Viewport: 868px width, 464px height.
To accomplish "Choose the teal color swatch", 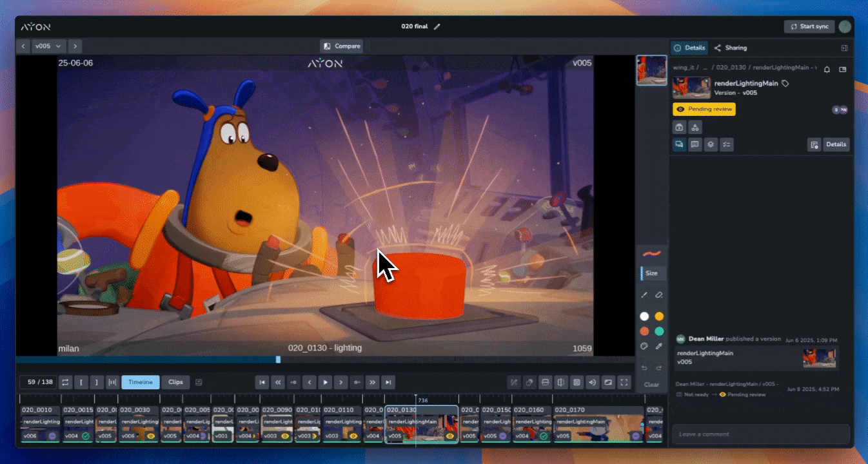I will [659, 331].
